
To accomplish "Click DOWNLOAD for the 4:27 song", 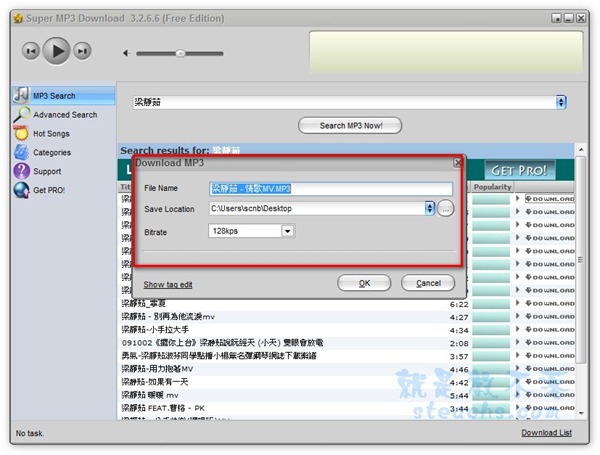I will point(549,316).
